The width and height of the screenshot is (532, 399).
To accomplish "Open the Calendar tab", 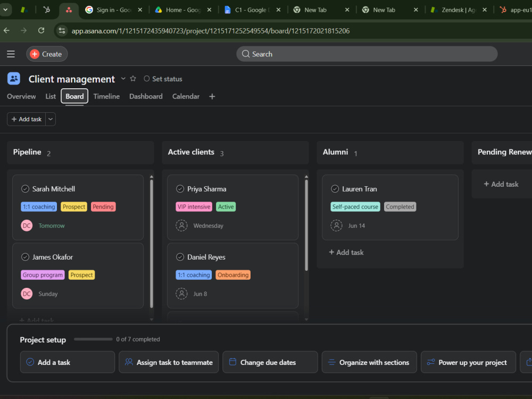I will tap(186, 96).
